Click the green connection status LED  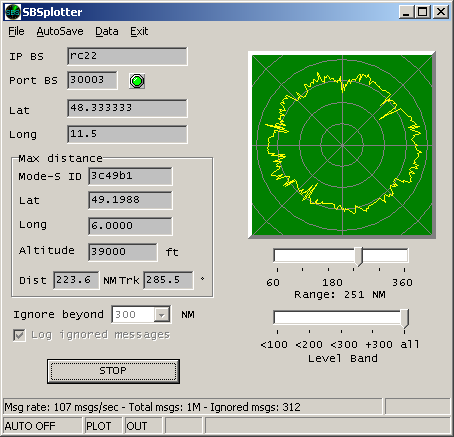tap(137, 81)
